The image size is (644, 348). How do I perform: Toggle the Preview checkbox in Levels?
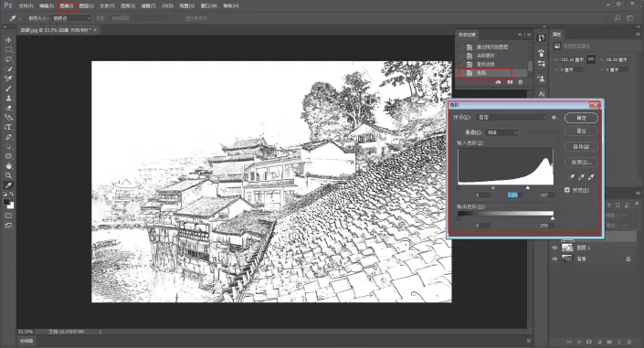(567, 190)
